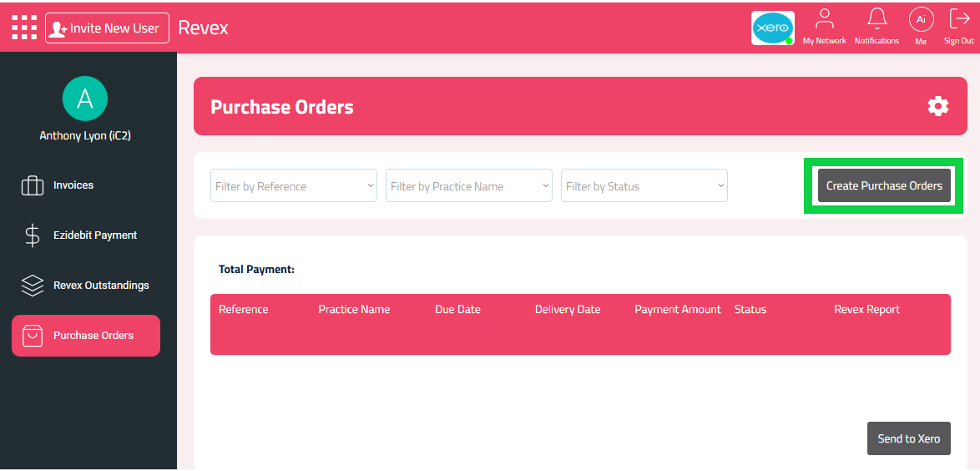Expand the Filter by Reference dropdown
The image size is (980, 471).
294,185
